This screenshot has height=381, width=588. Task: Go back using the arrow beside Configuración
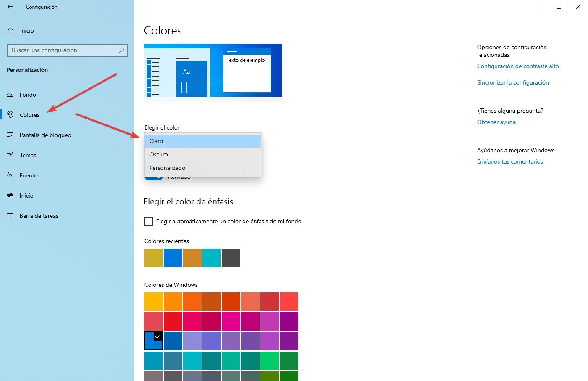[x=10, y=7]
